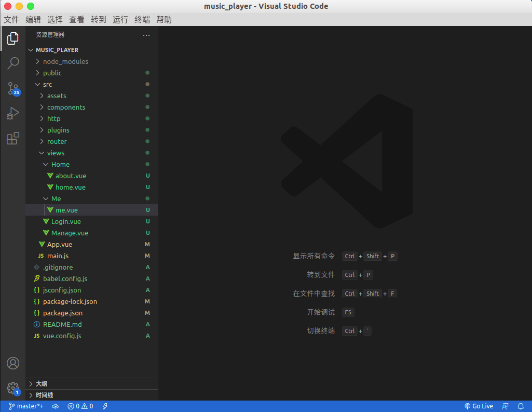Open Manage.vue file
Image resolution: width=532 pixels, height=412 pixels.
click(x=92, y=233)
